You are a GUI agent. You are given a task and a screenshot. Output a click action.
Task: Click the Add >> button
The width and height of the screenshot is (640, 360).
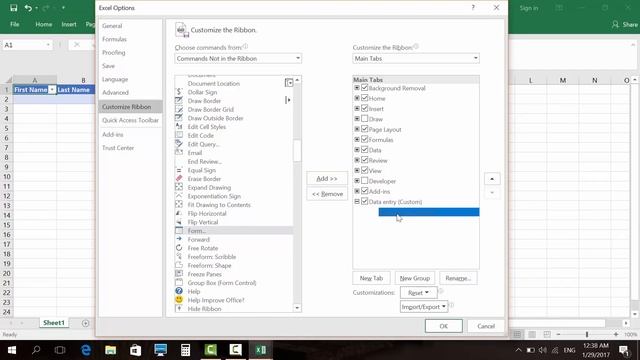(x=327, y=178)
